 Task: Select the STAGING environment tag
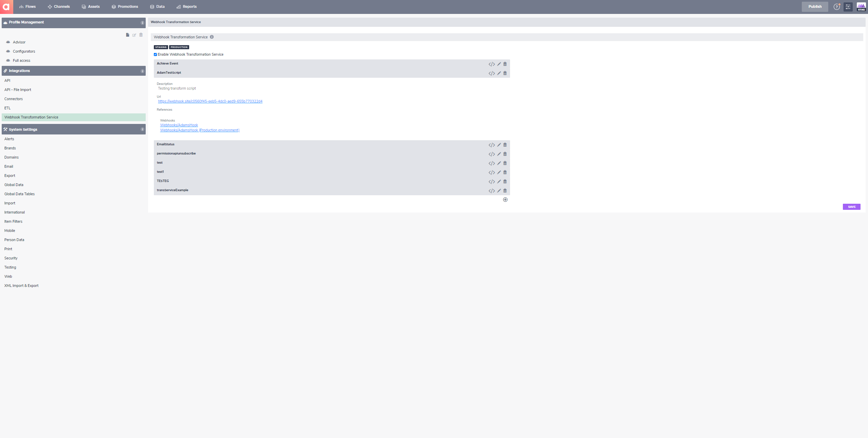coord(161,47)
